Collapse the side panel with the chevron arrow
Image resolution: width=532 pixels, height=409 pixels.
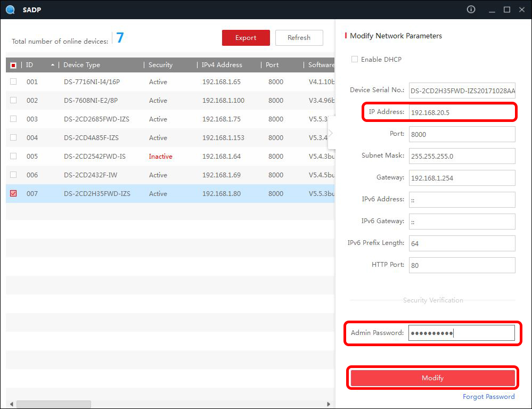[x=330, y=133]
